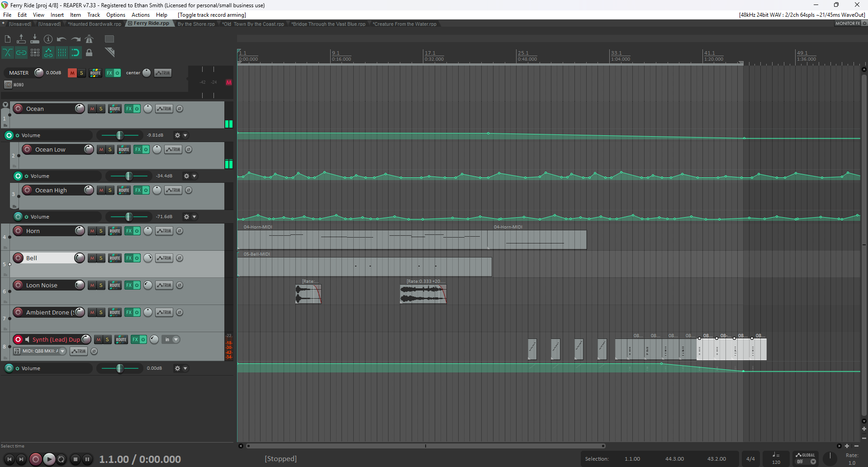Screen dimensions: 868x467
Task: Bypass FX on the Loon Noise track
Action: [x=137, y=286]
